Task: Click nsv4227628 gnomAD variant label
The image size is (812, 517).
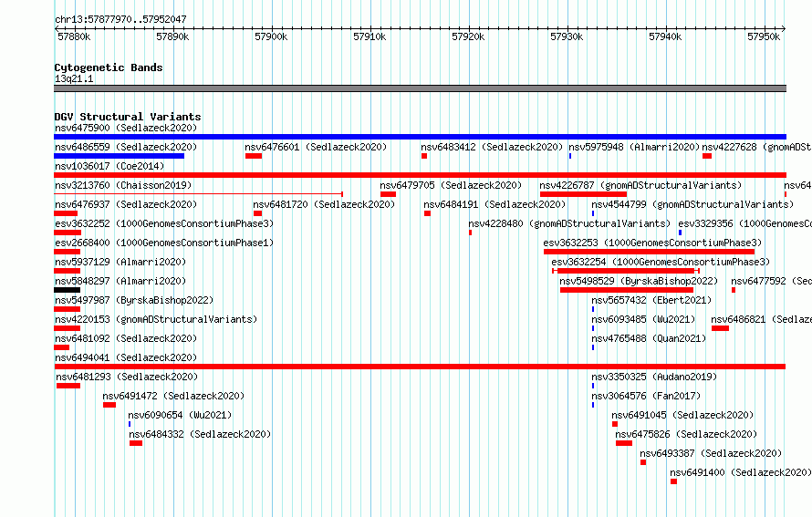Action: click(756, 147)
